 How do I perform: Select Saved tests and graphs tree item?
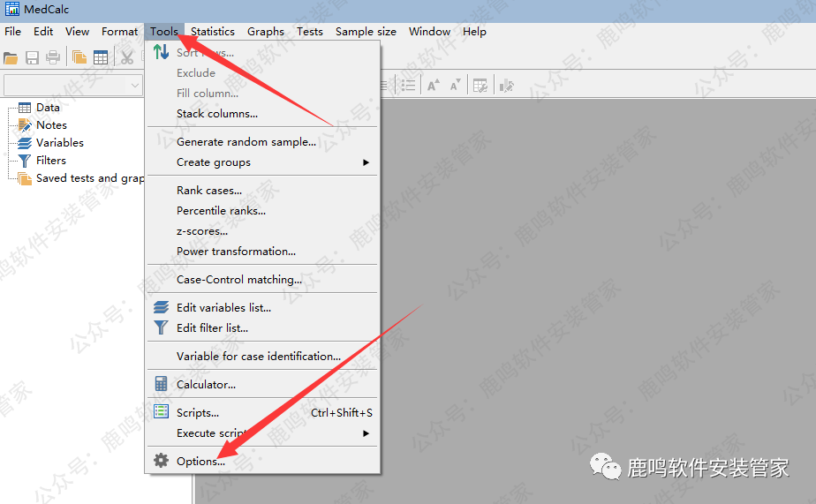coord(90,178)
